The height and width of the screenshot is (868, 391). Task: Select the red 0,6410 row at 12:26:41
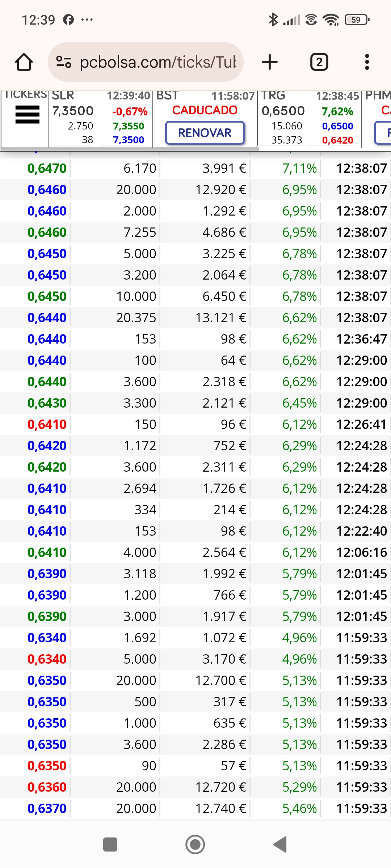coord(195,424)
